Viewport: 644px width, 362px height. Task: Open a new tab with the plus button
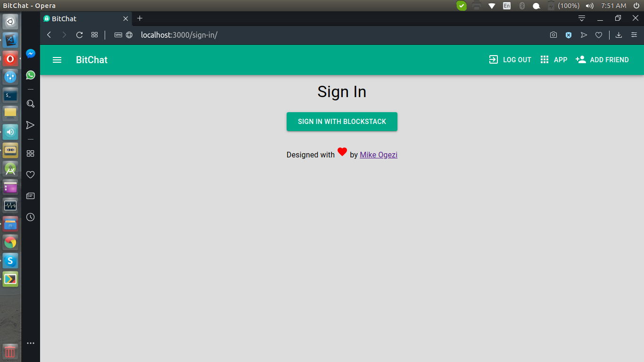tap(140, 18)
